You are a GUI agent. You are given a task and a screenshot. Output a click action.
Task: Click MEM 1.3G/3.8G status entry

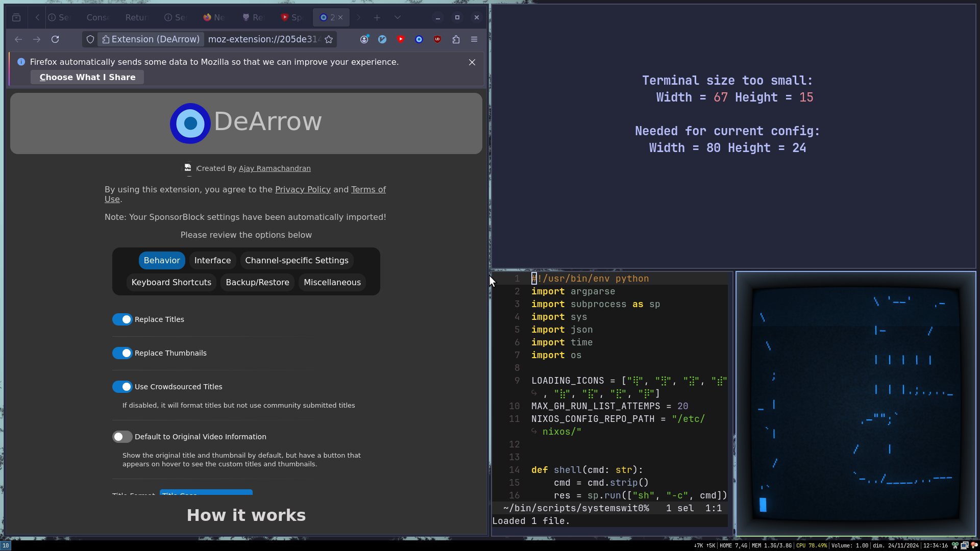(x=772, y=545)
